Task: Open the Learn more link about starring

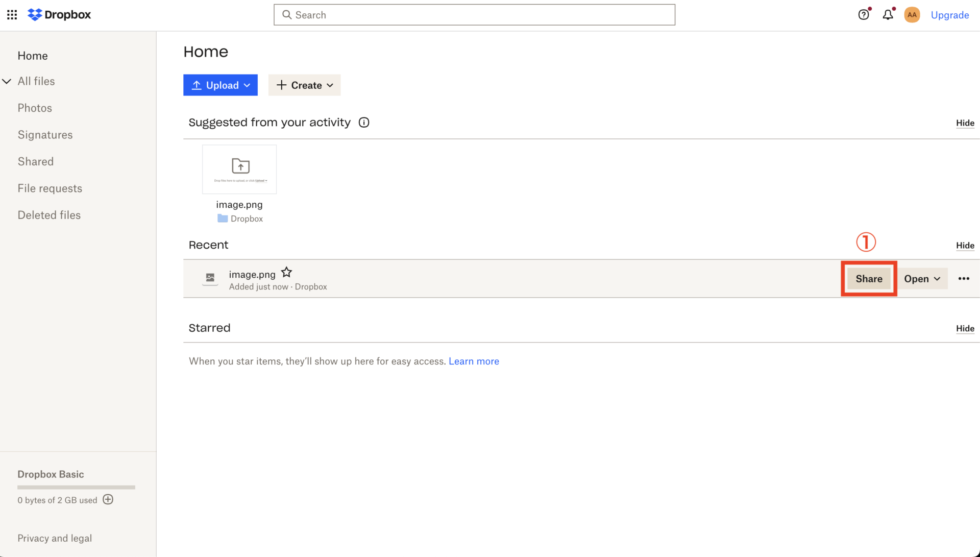Action: point(474,361)
